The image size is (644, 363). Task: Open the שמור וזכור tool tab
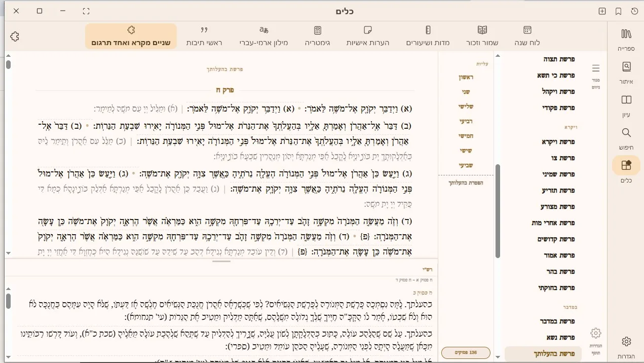point(482,37)
